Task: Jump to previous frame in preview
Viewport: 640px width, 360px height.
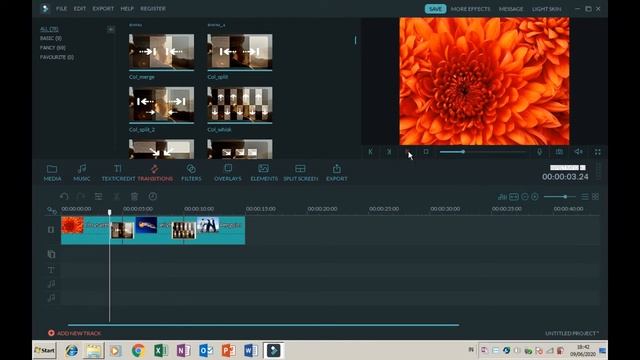Action: pyautogui.click(x=371, y=152)
